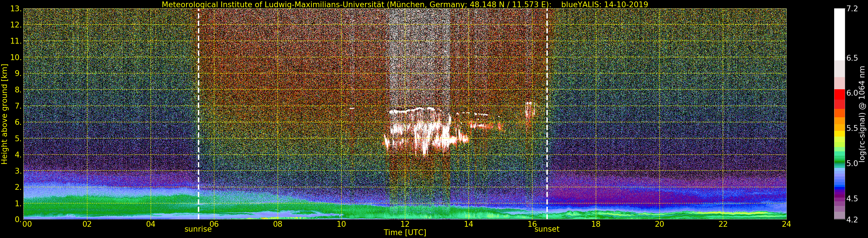Screen dimensions: 868x238
Task: Click the height tick label '11.'
Action: point(16,41)
